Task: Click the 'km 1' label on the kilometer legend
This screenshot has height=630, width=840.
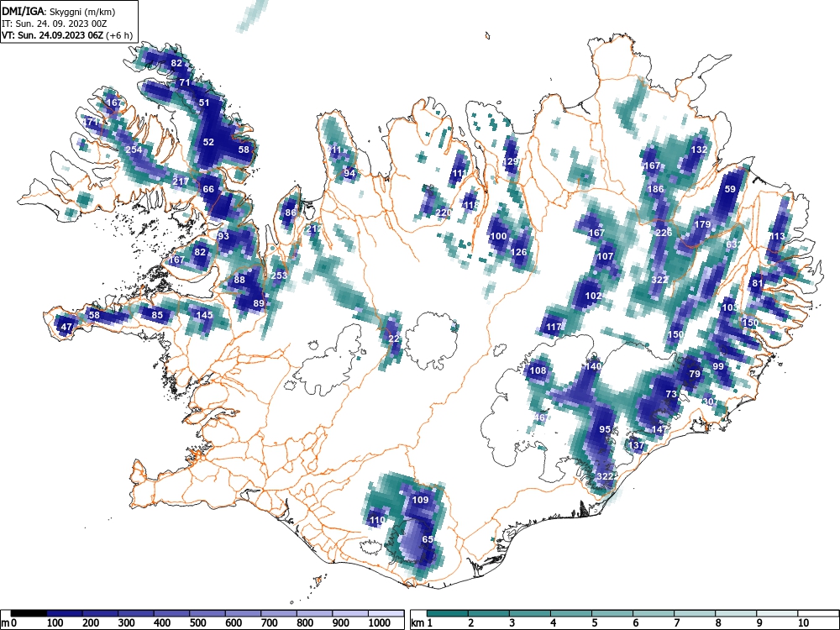Action: coord(423,623)
